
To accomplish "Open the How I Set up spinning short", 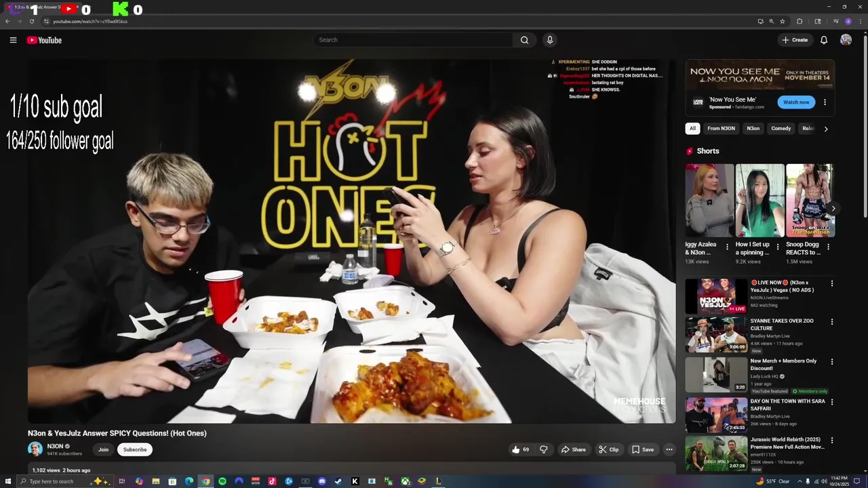I will pyautogui.click(x=759, y=201).
